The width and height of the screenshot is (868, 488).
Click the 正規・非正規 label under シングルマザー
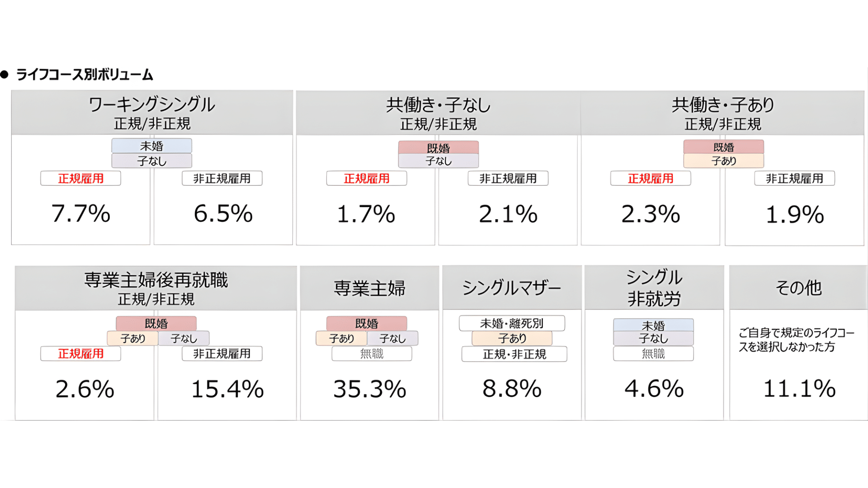click(514, 354)
